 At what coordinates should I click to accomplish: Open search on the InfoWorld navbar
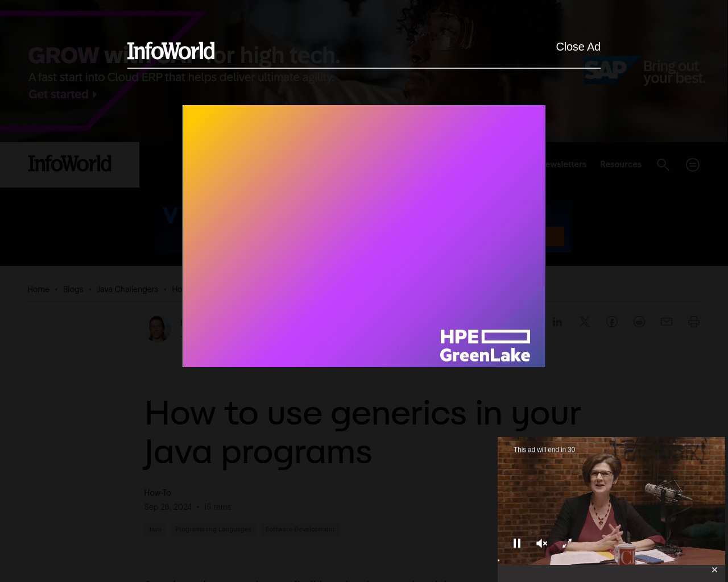663,164
